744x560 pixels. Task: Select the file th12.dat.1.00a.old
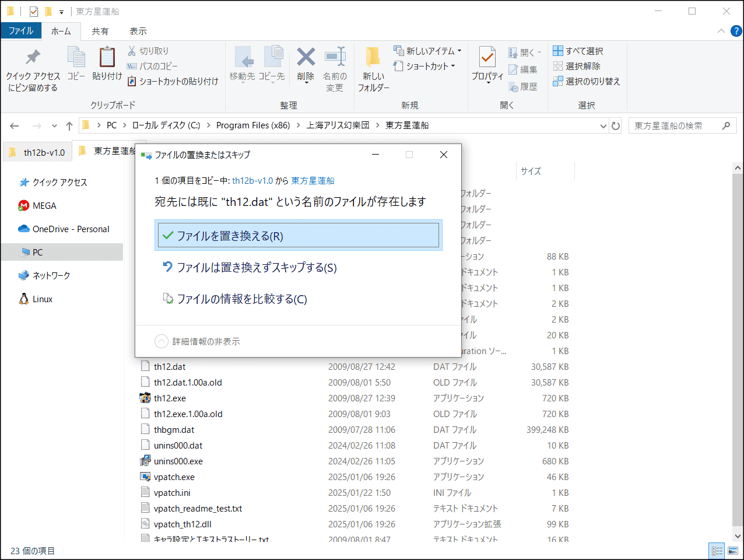(x=188, y=383)
